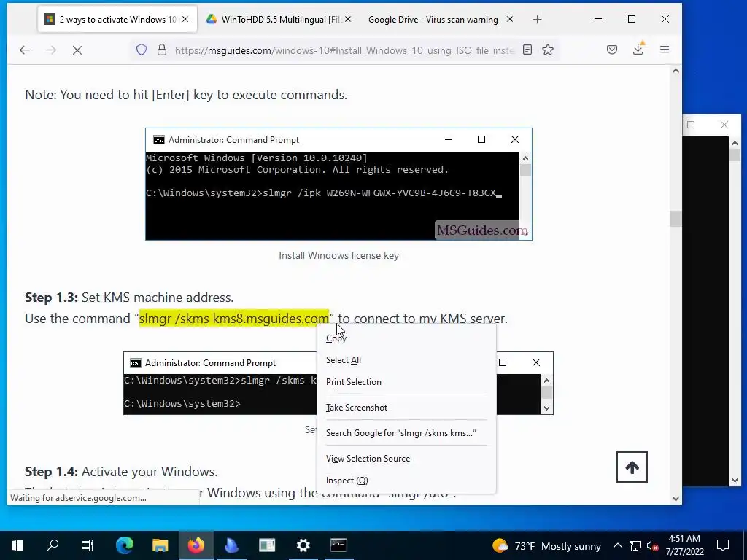Click the blue app icon beside Firefox

click(231, 545)
